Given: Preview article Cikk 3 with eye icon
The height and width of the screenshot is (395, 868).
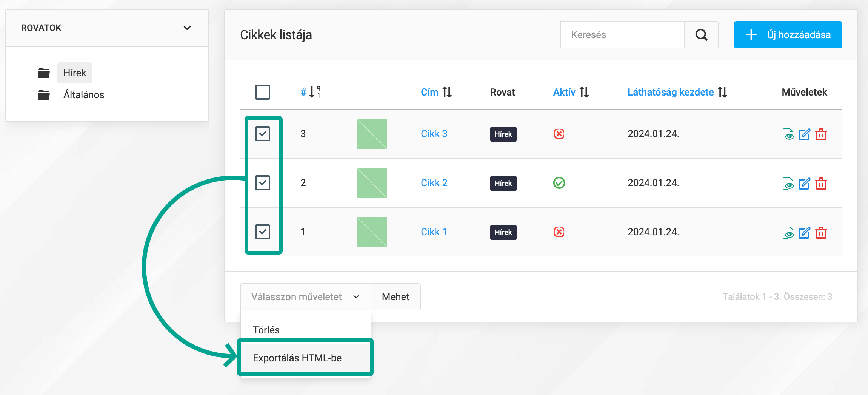Looking at the screenshot, I should 788,134.
